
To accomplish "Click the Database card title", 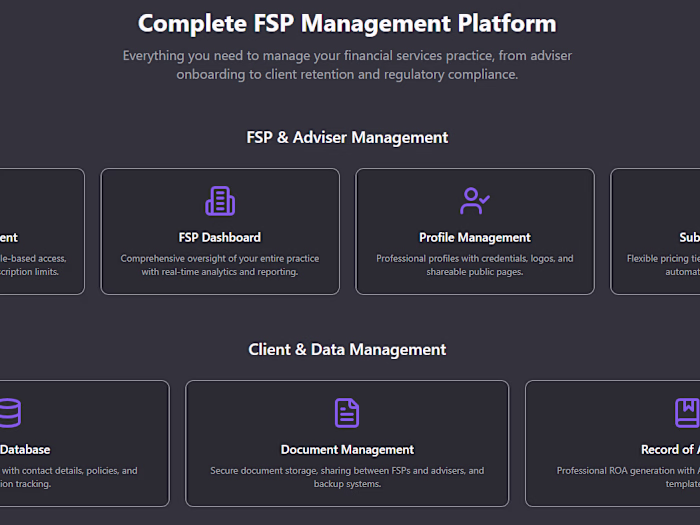I will click(x=25, y=450).
